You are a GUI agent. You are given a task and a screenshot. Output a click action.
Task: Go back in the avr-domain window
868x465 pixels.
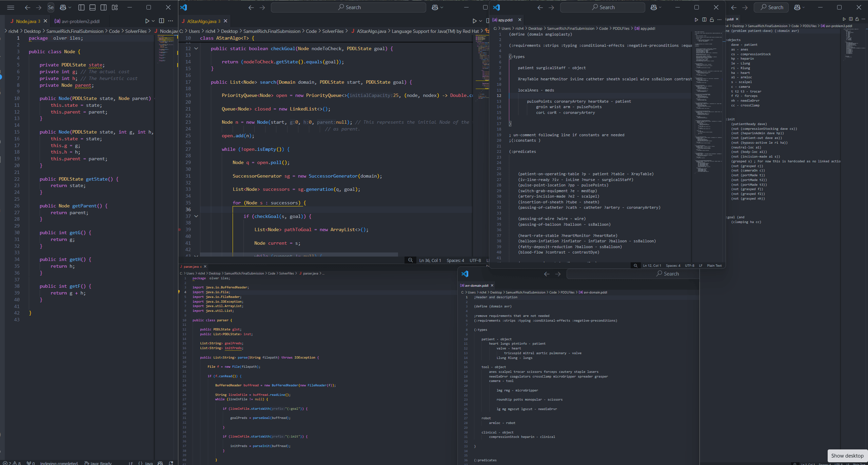click(x=547, y=274)
